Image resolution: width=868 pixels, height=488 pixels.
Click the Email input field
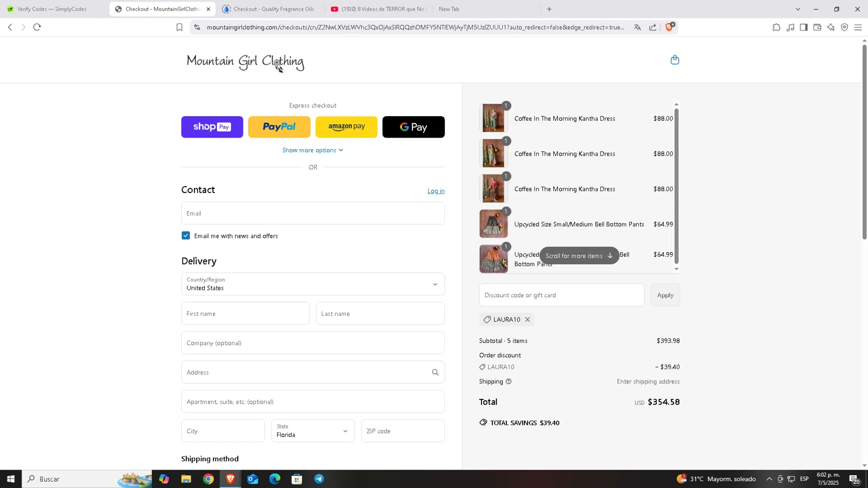(313, 213)
